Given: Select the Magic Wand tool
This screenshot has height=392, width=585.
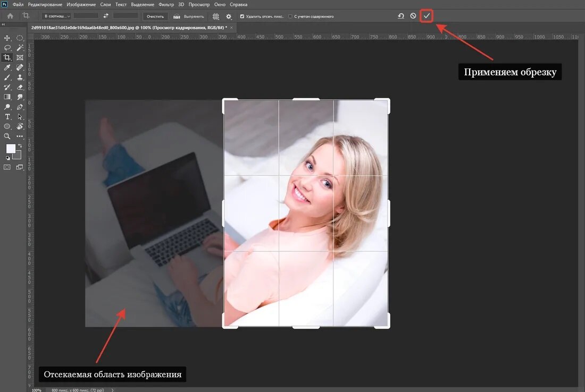Looking at the screenshot, I should (x=20, y=48).
